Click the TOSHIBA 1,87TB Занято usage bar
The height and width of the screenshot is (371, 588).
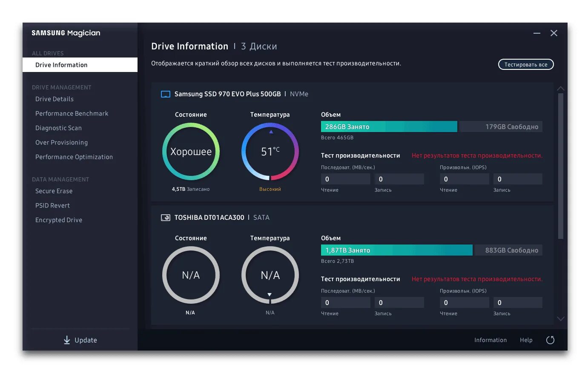click(x=396, y=250)
